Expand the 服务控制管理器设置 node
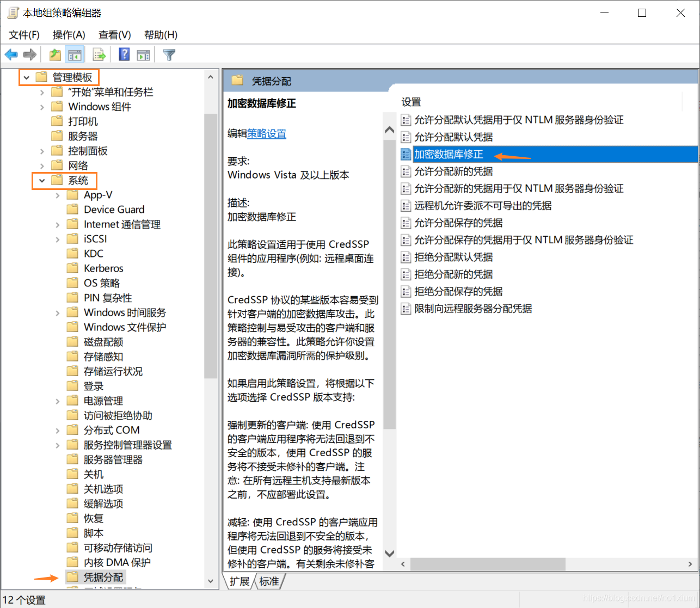Screen dimensions: 700x608 tap(58, 445)
